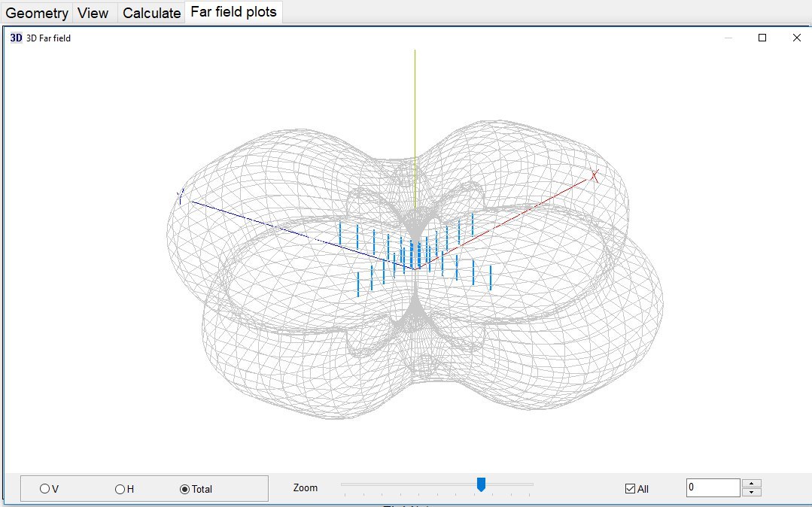Click the 3D Far field title bar text

point(48,38)
